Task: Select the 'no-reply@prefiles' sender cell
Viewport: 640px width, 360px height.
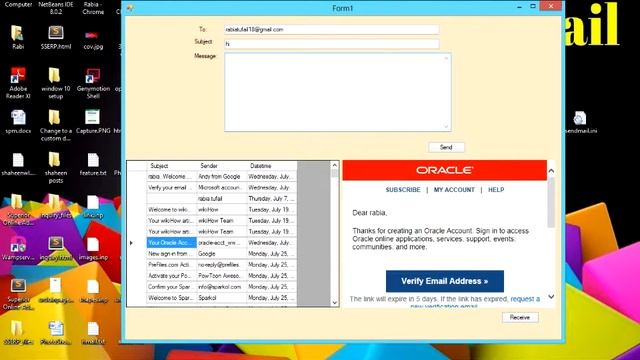Action: click(222, 264)
